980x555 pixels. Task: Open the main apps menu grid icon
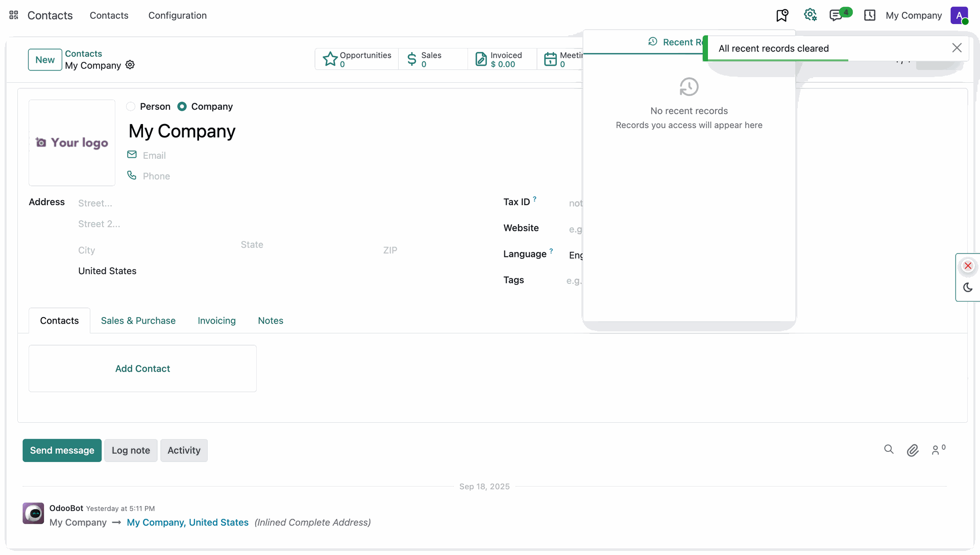tap(14, 15)
